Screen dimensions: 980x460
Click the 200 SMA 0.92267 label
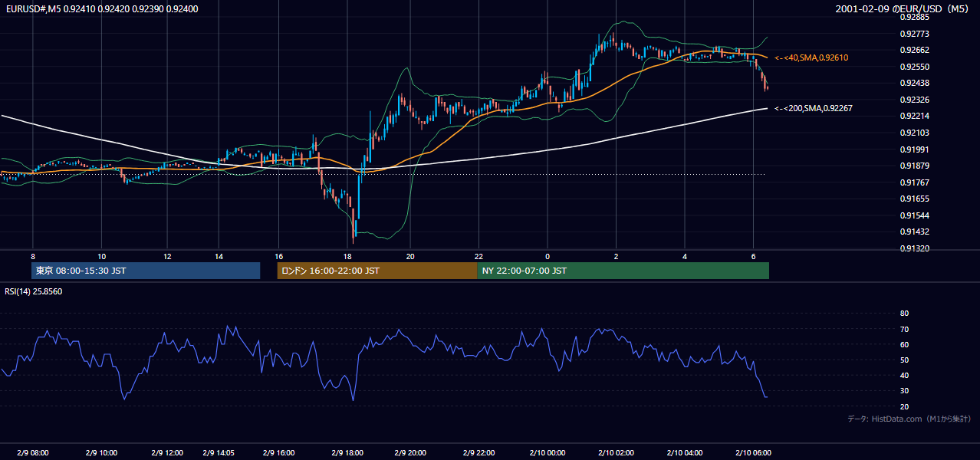tap(814, 108)
